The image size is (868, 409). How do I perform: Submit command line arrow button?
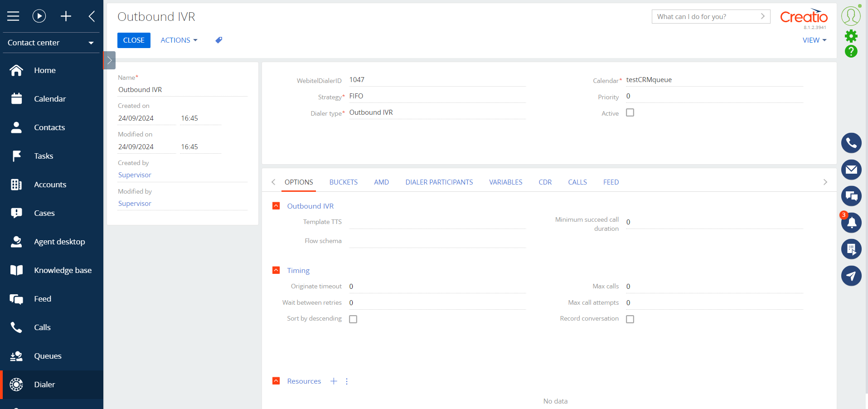point(763,16)
